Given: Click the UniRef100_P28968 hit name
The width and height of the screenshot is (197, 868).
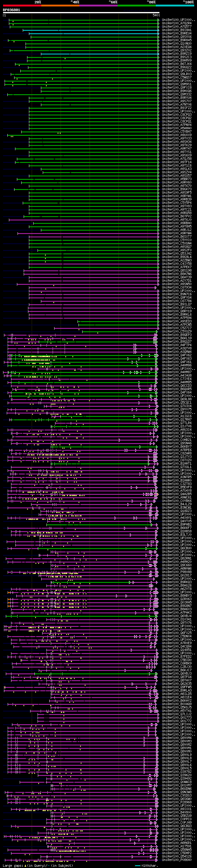Looking at the screenshot, I should tap(177, 802).
